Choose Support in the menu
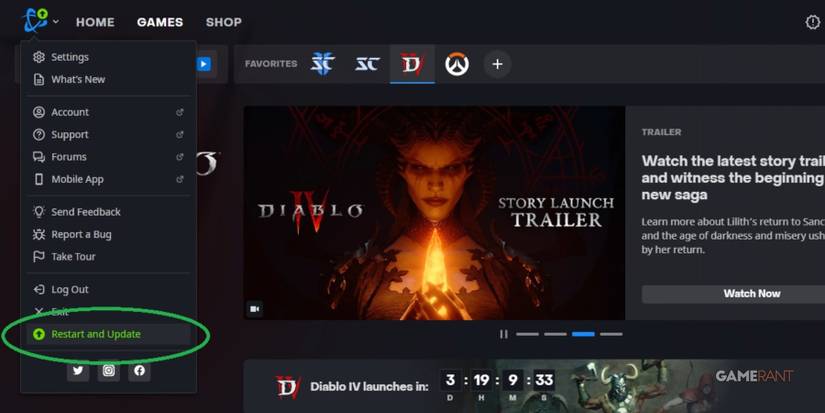Image resolution: width=825 pixels, height=413 pixels. (x=108, y=135)
